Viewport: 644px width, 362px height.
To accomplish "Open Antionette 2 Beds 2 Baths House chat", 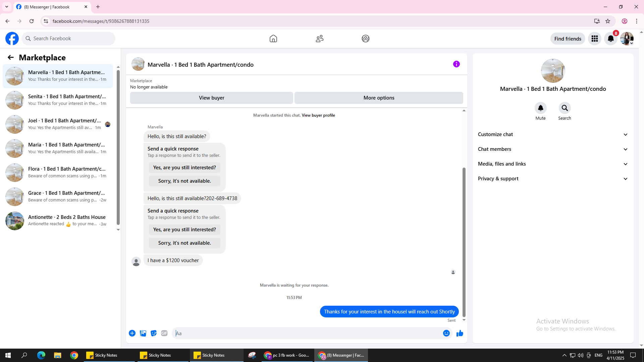I will (x=58, y=221).
